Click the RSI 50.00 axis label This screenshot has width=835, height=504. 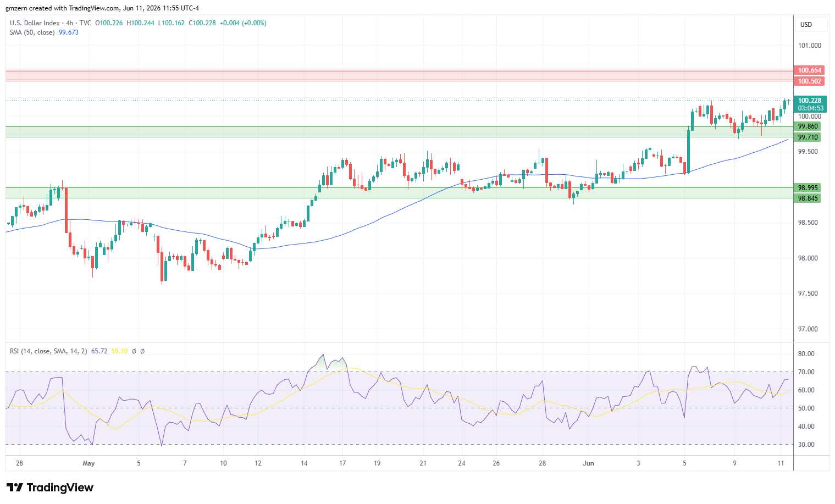point(806,408)
